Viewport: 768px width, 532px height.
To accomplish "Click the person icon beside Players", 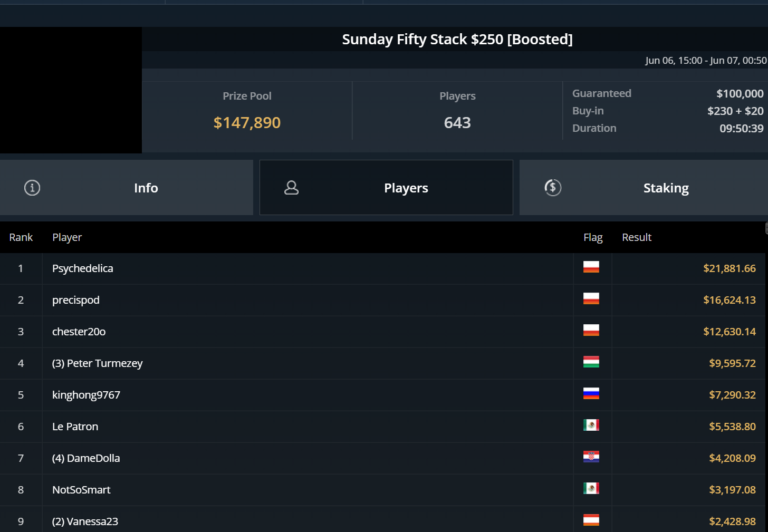I will 291,188.
